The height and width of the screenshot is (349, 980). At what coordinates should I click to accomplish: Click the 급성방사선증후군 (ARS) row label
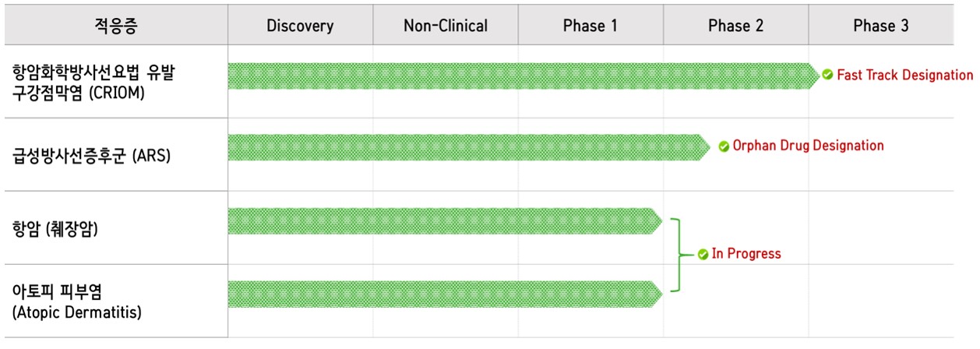[x=91, y=155]
